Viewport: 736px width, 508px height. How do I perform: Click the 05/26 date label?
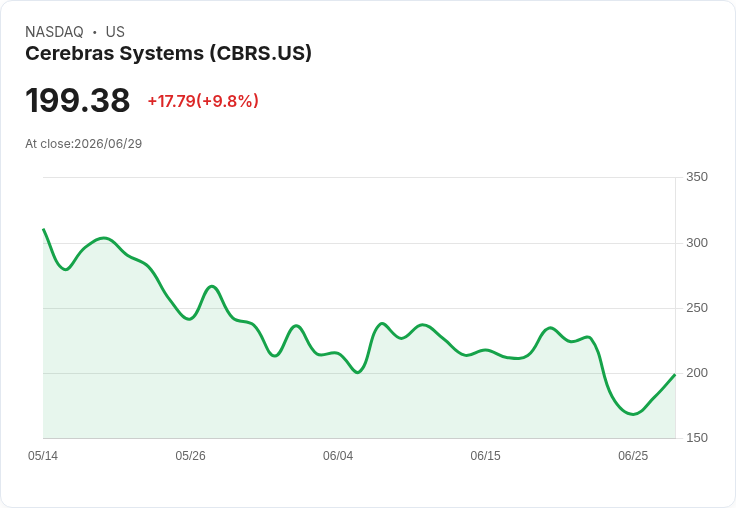[190, 456]
